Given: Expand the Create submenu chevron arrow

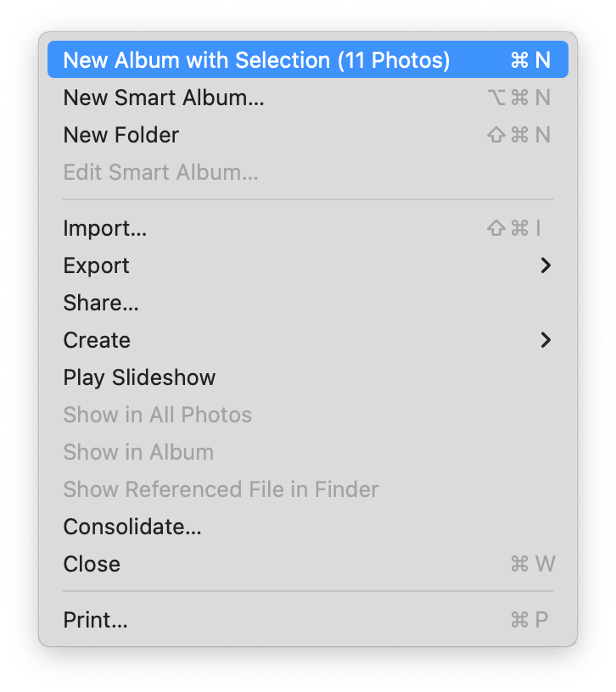Looking at the screenshot, I should (x=546, y=340).
